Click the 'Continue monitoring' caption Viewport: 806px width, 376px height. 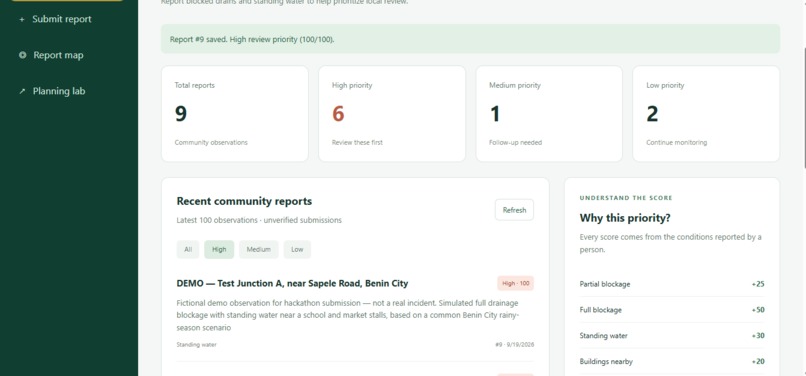(676, 142)
